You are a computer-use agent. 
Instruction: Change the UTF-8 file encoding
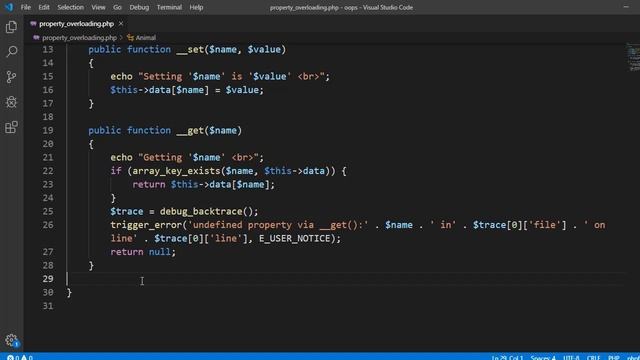click(571, 358)
